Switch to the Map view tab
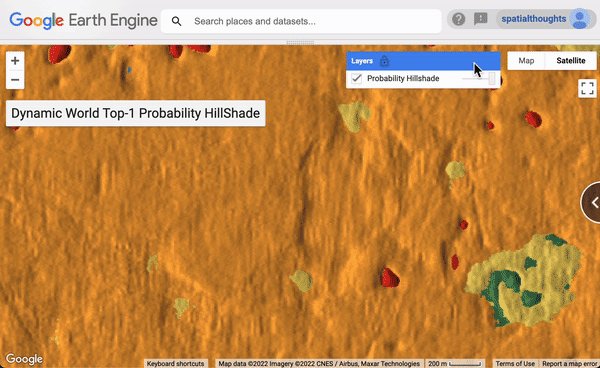 pyautogui.click(x=526, y=61)
